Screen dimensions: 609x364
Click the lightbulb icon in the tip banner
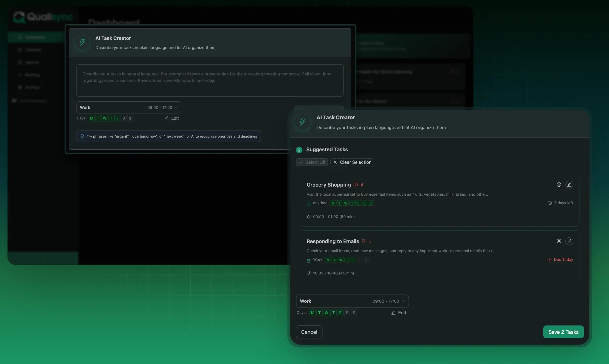[82, 136]
